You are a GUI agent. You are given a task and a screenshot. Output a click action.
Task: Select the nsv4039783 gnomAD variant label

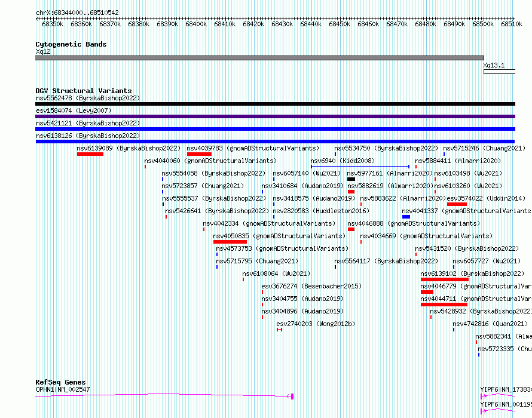[x=253, y=149]
